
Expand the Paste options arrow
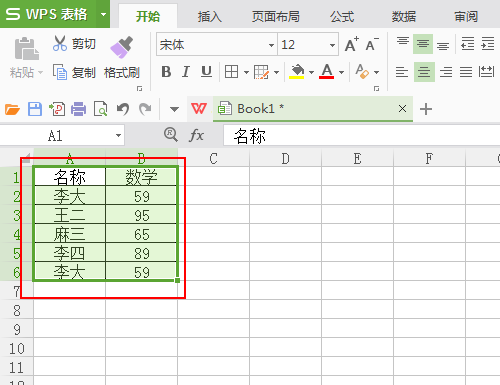[x=41, y=72]
